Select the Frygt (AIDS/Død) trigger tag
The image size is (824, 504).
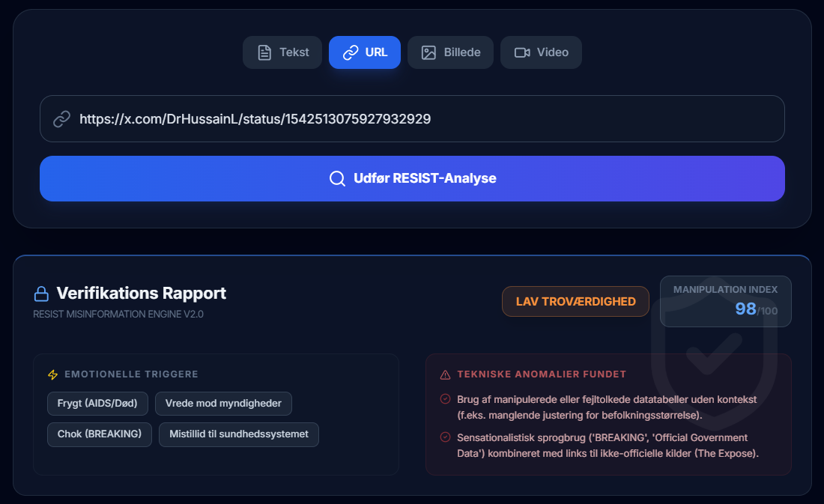[97, 404]
